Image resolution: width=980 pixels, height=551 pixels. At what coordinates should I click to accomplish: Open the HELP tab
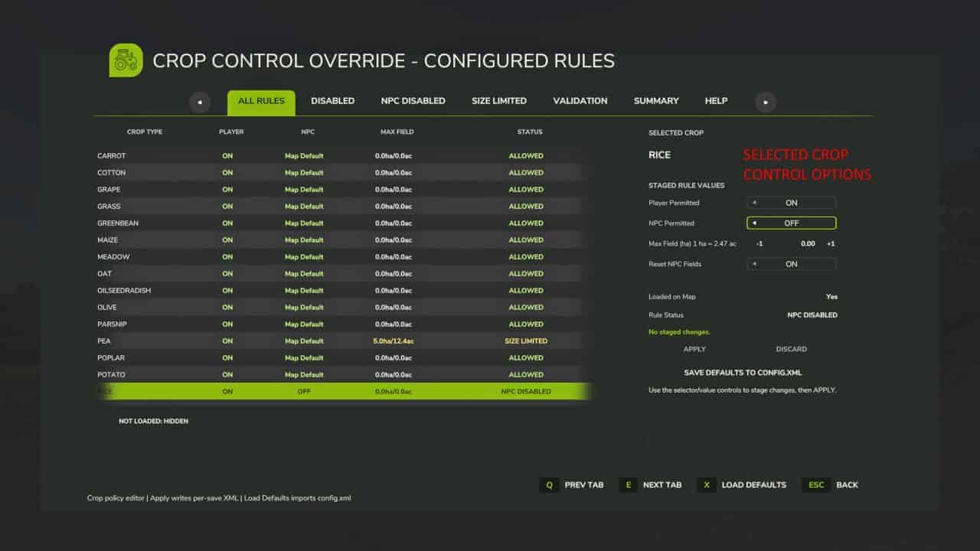[716, 101]
